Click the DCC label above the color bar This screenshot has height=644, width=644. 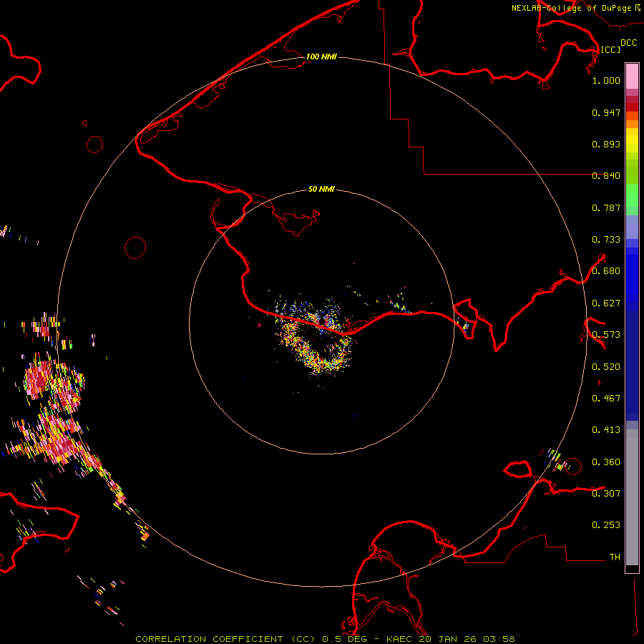pyautogui.click(x=628, y=43)
